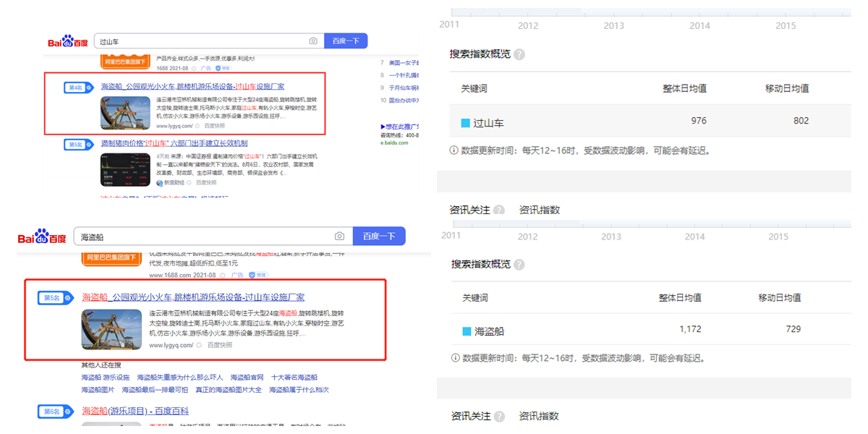
Task: Click circle icon after www.1688.com 2021-08
Action: click(x=224, y=276)
